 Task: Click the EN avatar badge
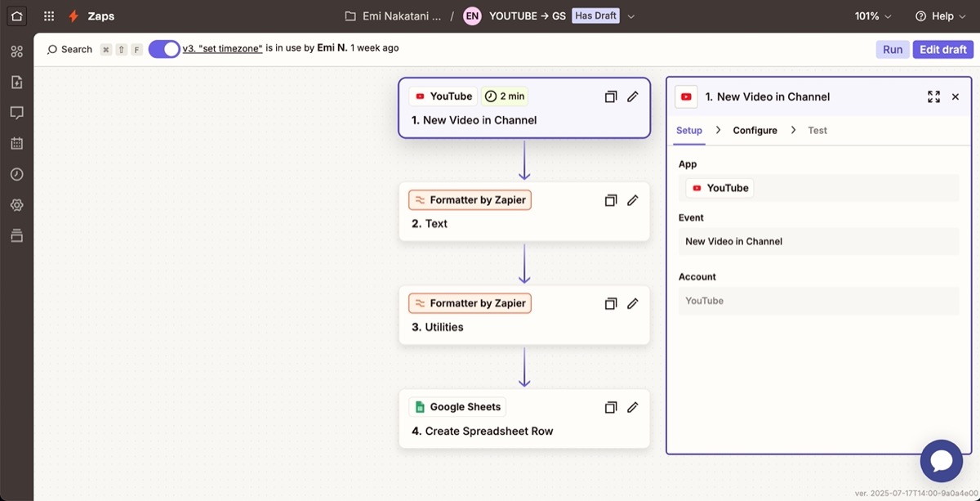472,16
